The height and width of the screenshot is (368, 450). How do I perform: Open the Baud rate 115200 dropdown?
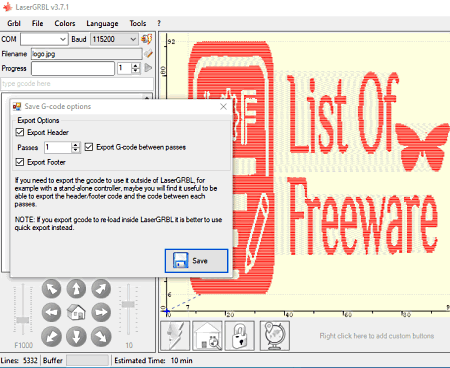(133, 39)
